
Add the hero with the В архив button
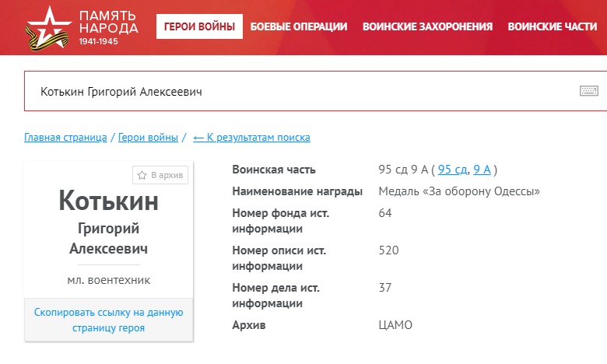[x=160, y=175]
